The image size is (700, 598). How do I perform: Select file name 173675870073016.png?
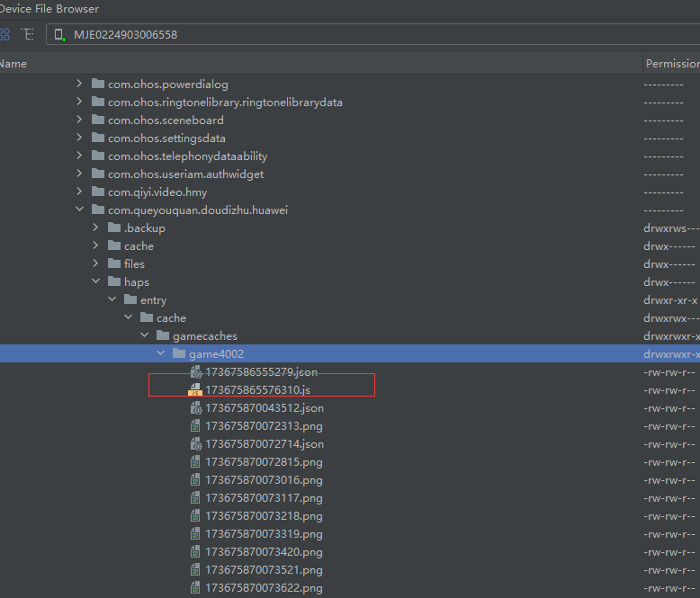tap(264, 480)
